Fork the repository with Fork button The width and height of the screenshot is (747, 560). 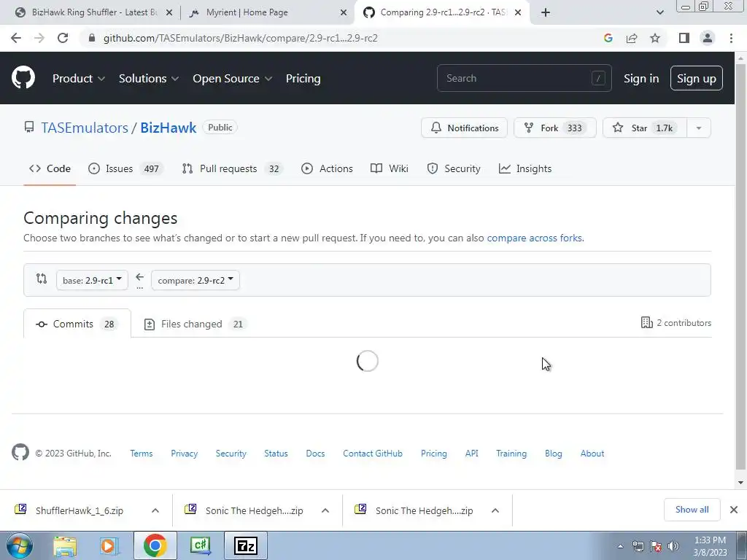pyautogui.click(x=554, y=128)
